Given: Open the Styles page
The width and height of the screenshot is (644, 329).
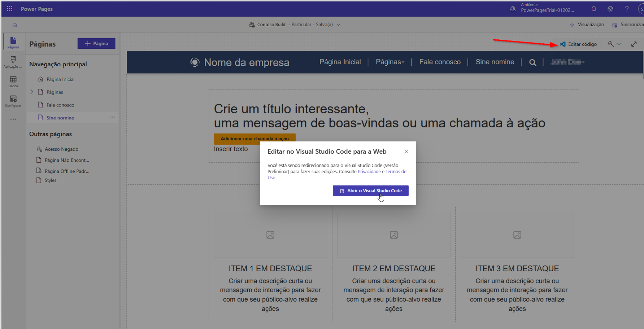Looking at the screenshot, I should click(x=50, y=180).
